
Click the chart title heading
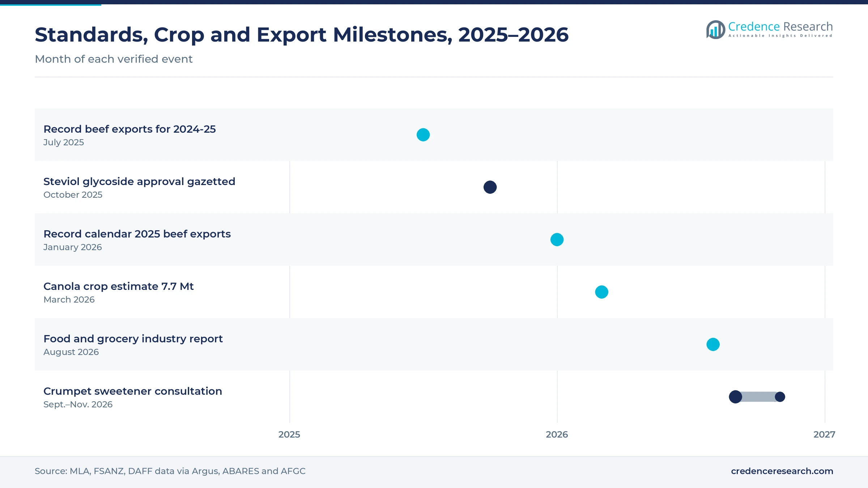tap(302, 35)
